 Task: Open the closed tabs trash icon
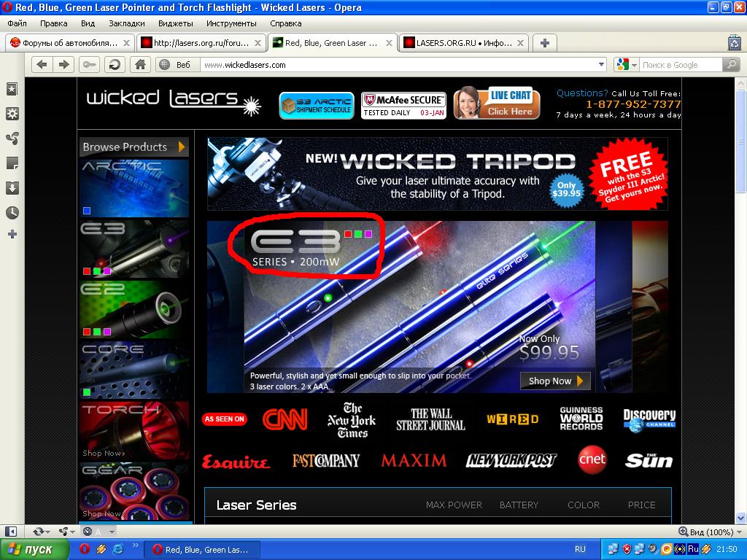pyautogui.click(x=735, y=43)
